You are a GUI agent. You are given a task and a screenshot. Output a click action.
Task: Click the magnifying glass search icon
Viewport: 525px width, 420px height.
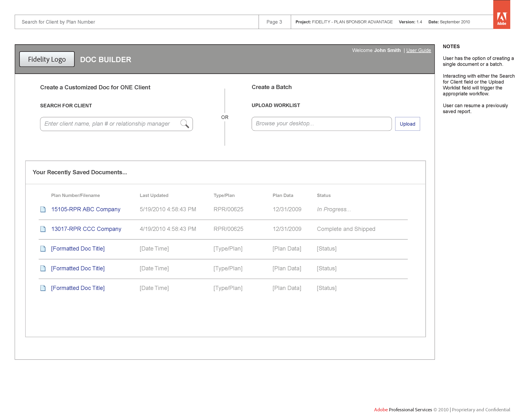tap(185, 124)
